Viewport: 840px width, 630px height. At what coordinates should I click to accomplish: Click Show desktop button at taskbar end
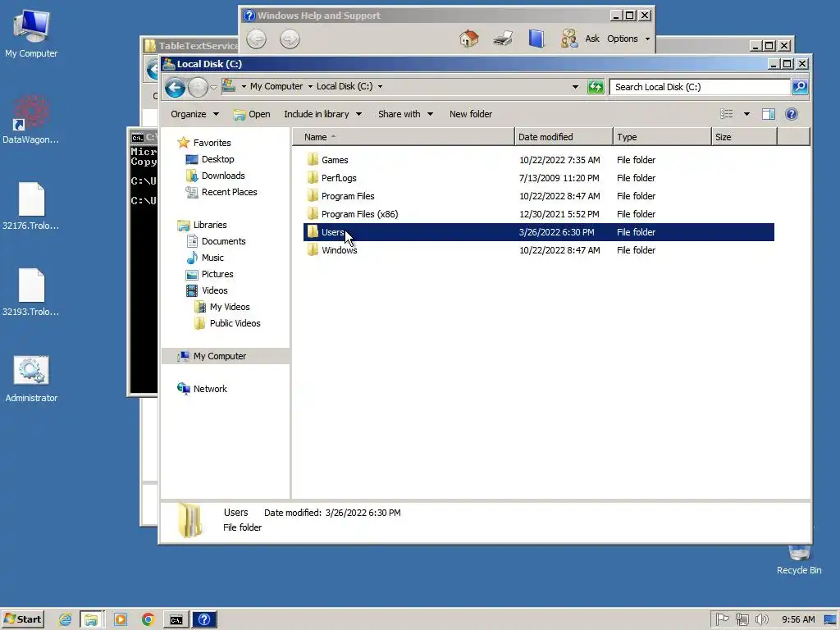[830, 620]
